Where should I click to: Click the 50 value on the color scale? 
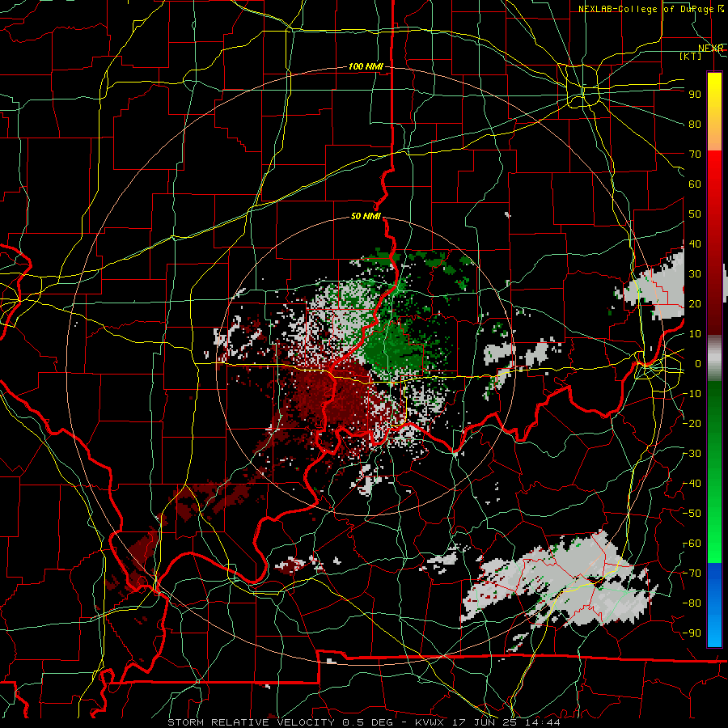(695, 214)
